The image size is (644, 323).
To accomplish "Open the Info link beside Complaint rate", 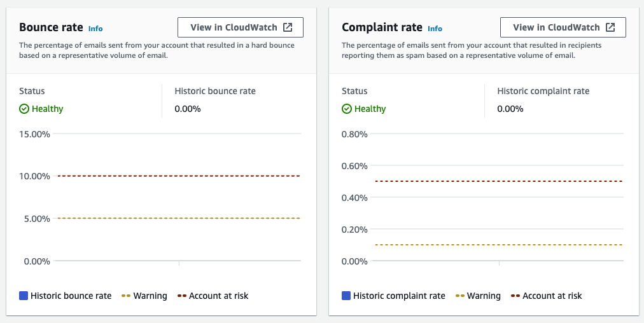I will pos(435,29).
